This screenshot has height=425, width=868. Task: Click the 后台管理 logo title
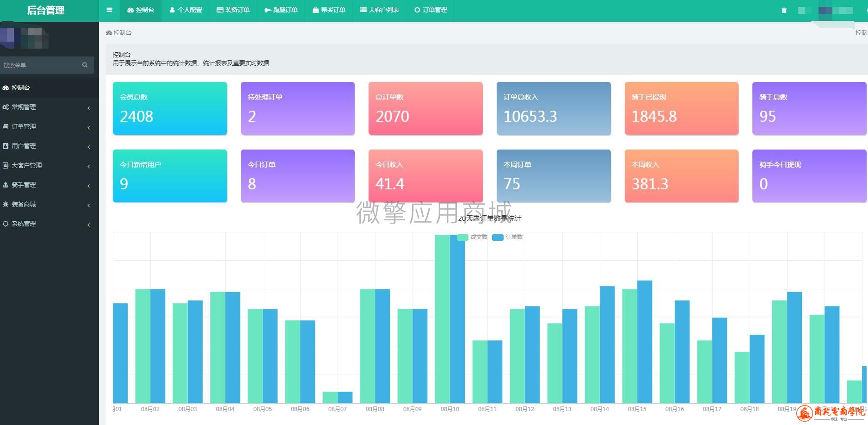[46, 10]
